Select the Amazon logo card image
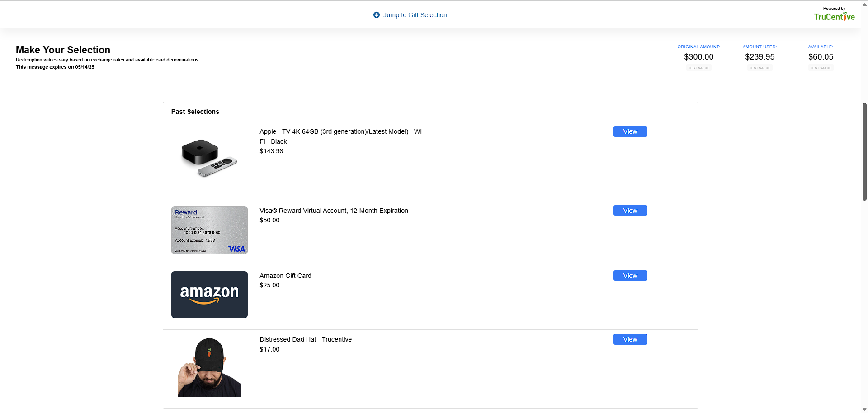This screenshot has width=868, height=413. (209, 295)
